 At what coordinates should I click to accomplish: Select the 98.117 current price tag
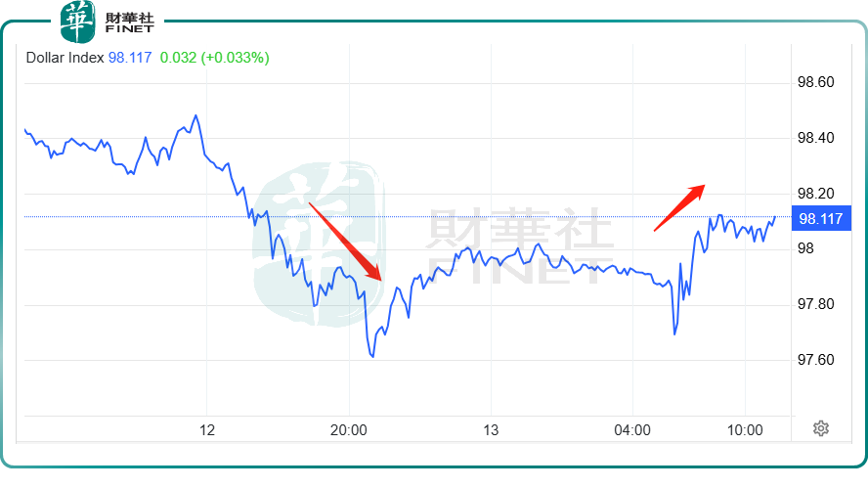[821, 218]
